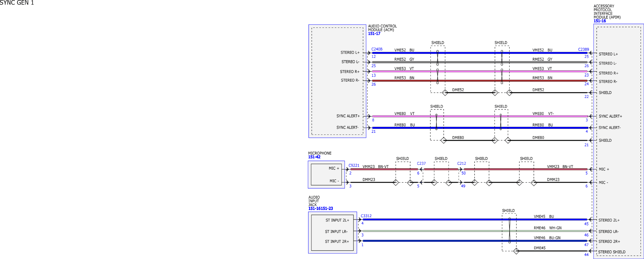Click pin number 8 on the VME80 wire
Screen dimensions: 644x259
tap(373, 120)
